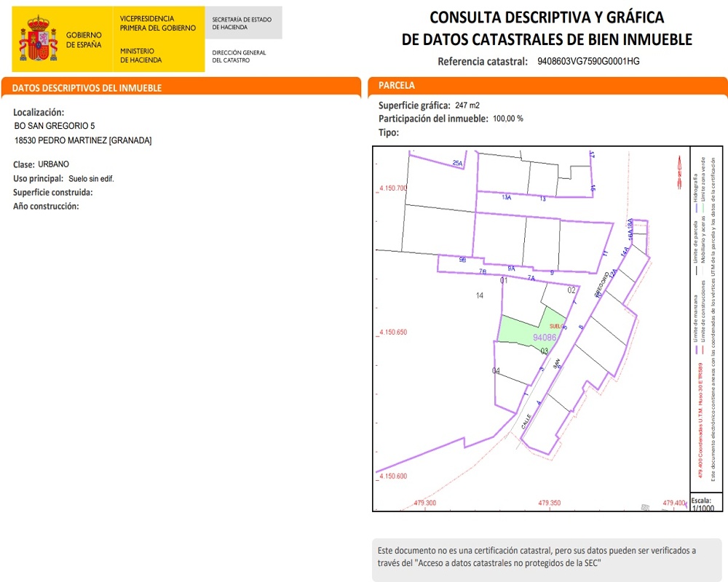This screenshot has width=728, height=582.
Task: Click the '479.400' label on the bottom axis
Action: click(x=673, y=503)
